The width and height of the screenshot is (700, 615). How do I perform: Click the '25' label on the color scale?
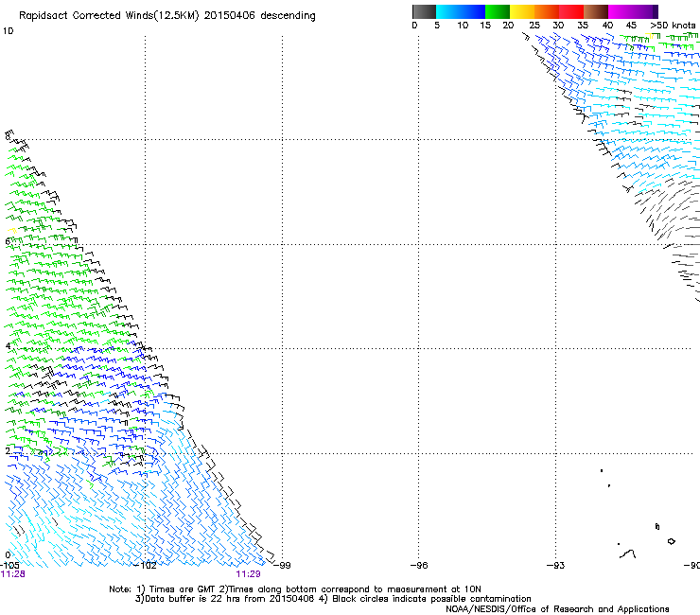(534, 26)
